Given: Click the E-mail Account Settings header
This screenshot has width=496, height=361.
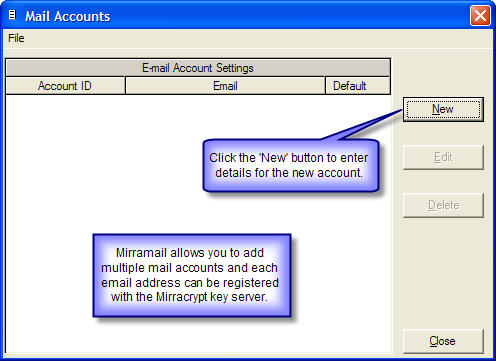Looking at the screenshot, I should coord(198,68).
